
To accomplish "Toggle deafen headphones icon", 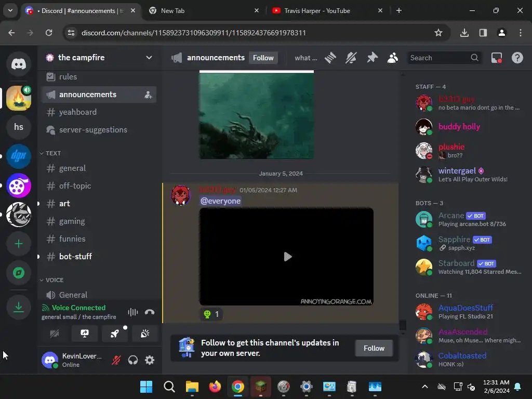I will tap(133, 360).
